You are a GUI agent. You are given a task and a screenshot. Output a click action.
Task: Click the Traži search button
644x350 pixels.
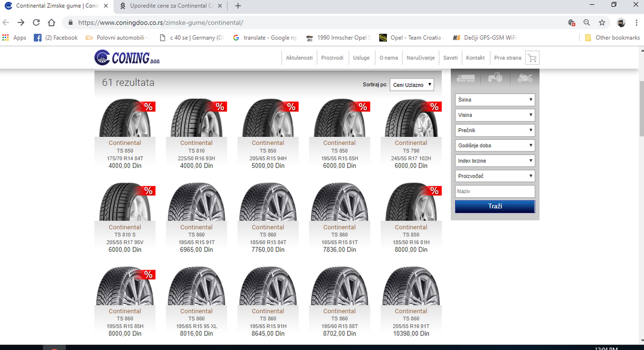click(495, 207)
